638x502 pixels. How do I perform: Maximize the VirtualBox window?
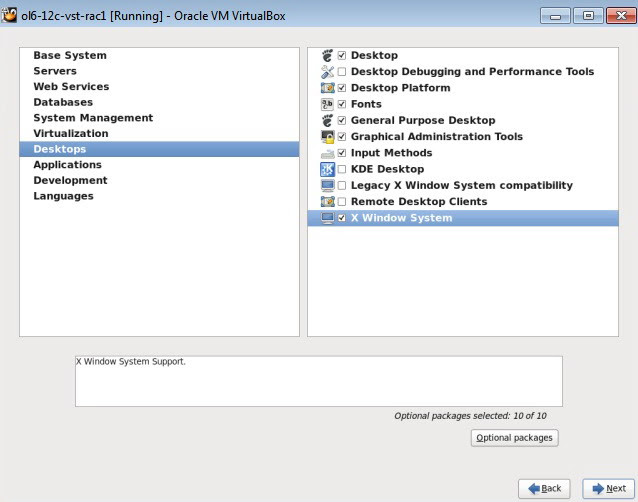click(588, 16)
